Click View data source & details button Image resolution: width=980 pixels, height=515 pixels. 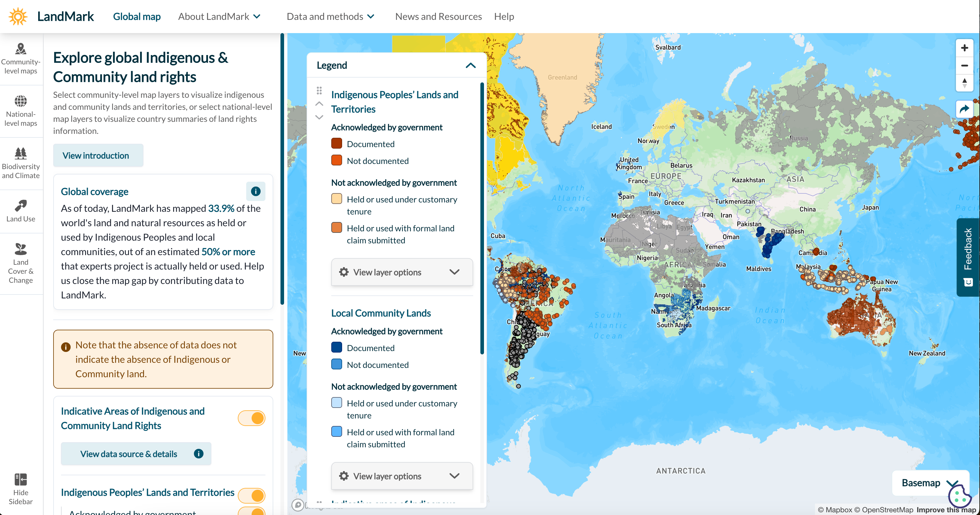click(136, 453)
